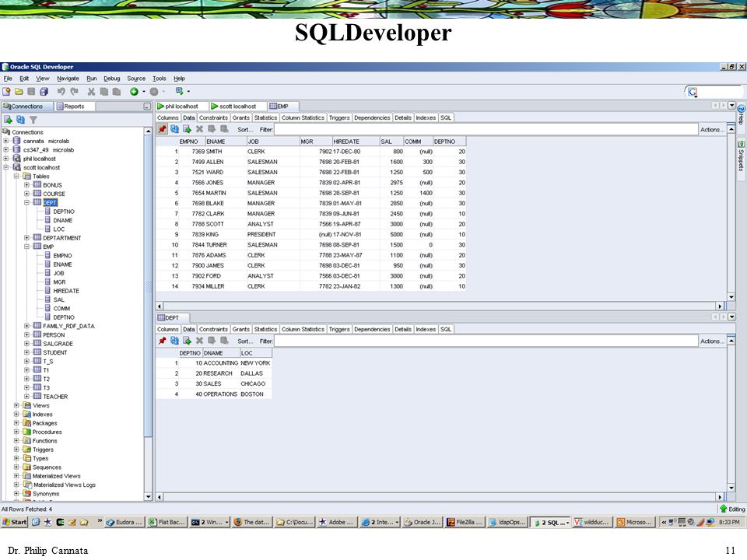Click the SAL column header in EMP grid
Viewport: 747px width, 560px height.
click(391, 142)
